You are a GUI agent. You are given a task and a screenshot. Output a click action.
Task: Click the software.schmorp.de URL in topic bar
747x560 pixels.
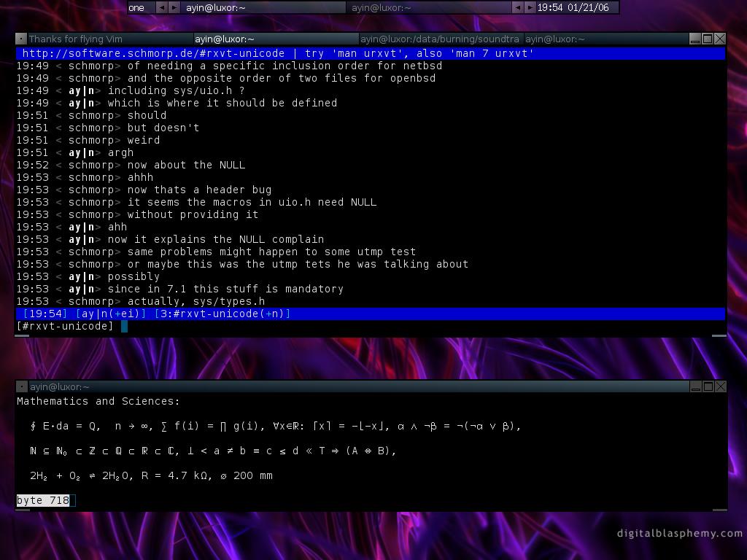coord(153,53)
